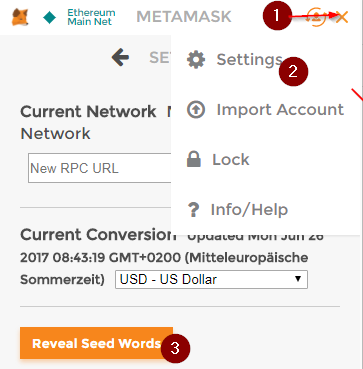Open the Info/Help menu entry
Screen dimensions: 363x369
click(249, 210)
